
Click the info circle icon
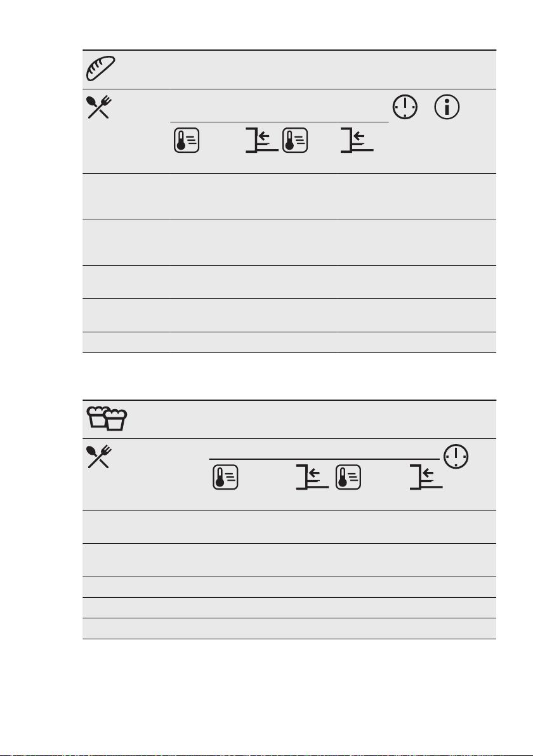447,107
